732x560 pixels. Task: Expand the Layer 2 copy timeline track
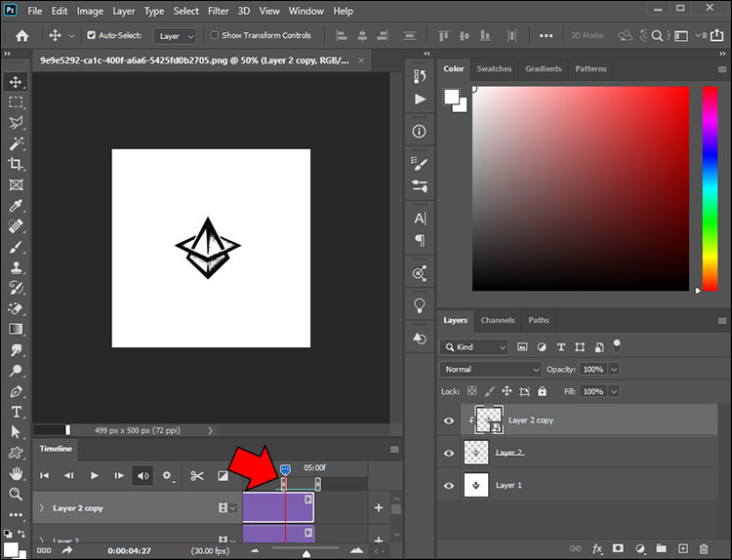pos(41,508)
